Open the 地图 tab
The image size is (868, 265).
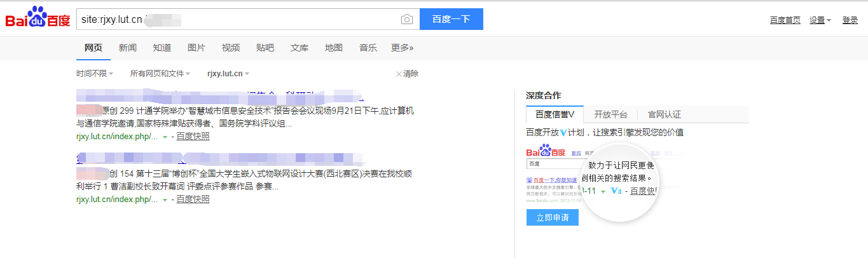pos(334,48)
